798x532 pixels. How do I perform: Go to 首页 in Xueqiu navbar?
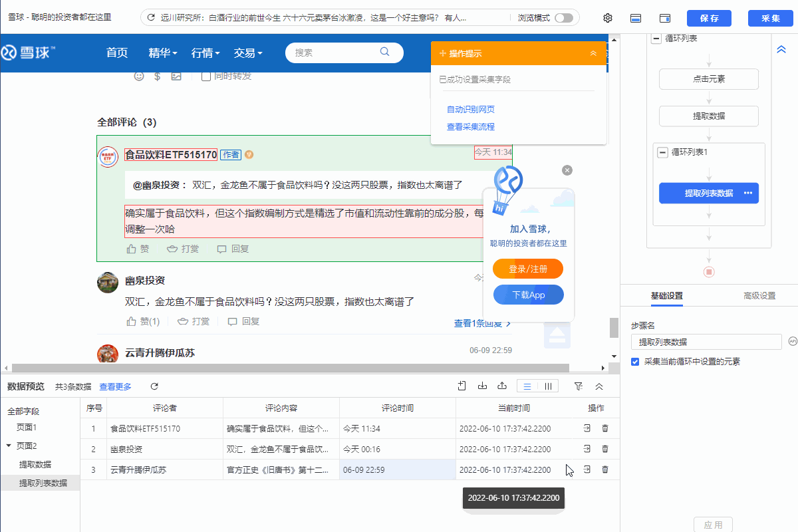[117, 53]
